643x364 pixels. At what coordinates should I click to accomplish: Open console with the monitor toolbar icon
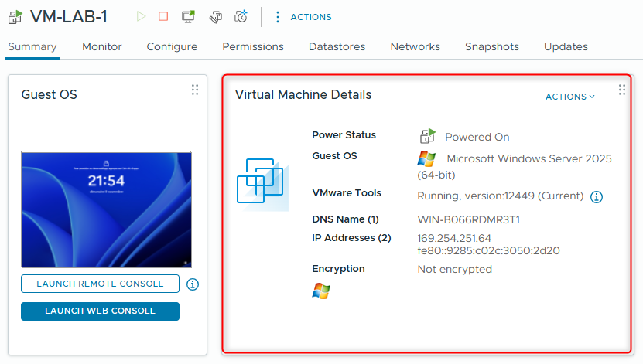pyautogui.click(x=188, y=16)
